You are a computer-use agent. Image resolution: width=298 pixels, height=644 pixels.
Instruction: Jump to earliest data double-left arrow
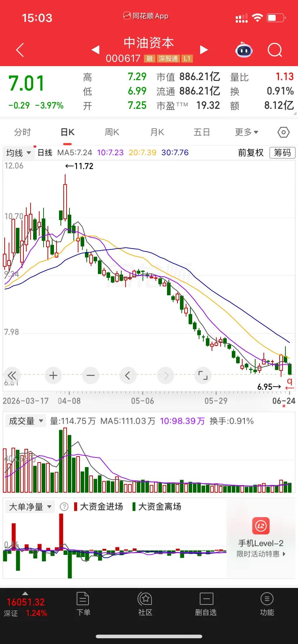[12, 376]
